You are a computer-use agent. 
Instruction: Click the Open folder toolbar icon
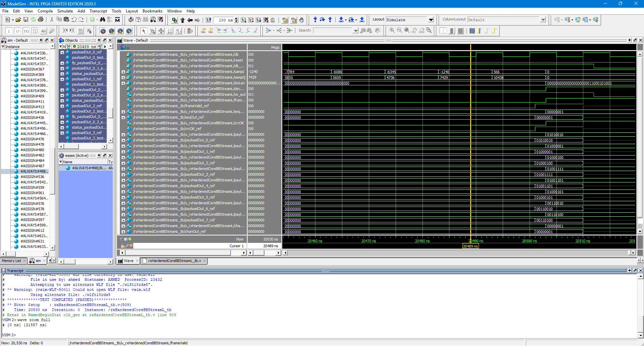coord(18,20)
